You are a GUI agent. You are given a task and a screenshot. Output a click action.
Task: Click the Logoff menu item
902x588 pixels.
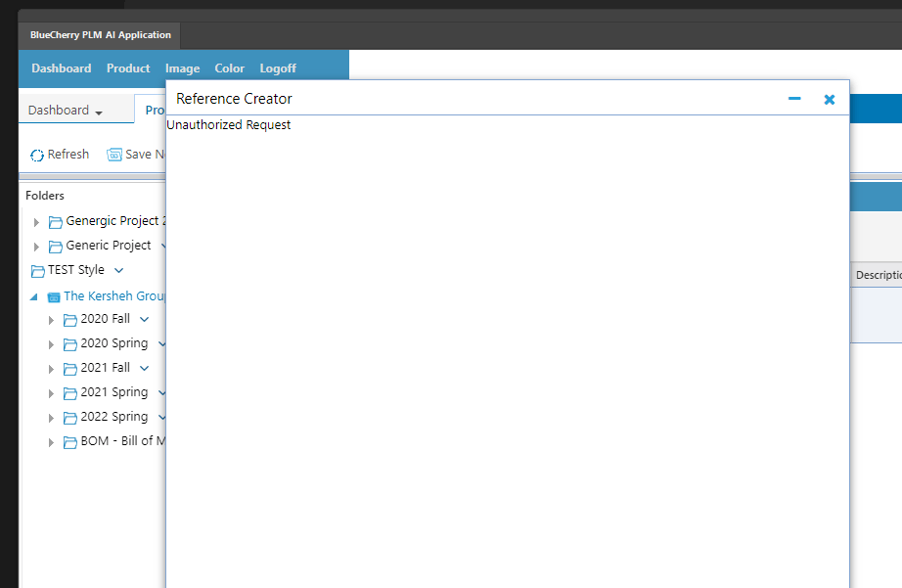277,68
